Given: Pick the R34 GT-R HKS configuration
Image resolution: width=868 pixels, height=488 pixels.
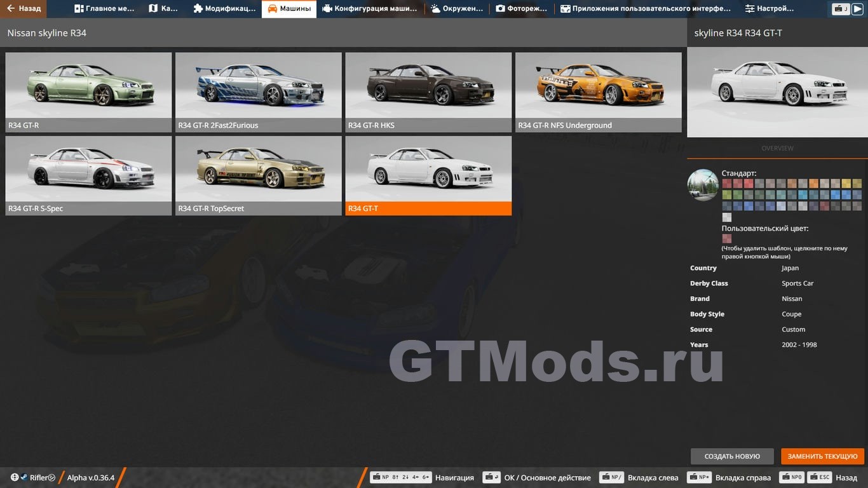Looking at the screenshot, I should (428, 92).
